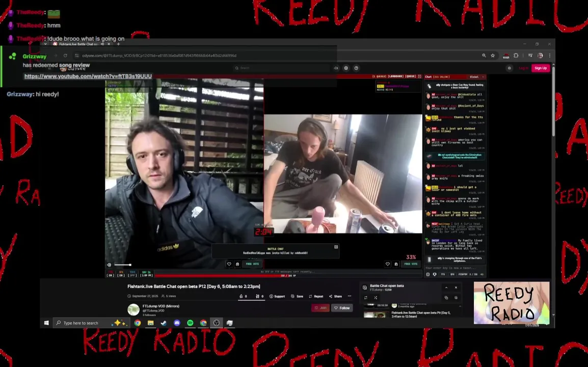Click the video player volume speaker icon
The height and width of the screenshot is (367, 588).
tap(109, 265)
